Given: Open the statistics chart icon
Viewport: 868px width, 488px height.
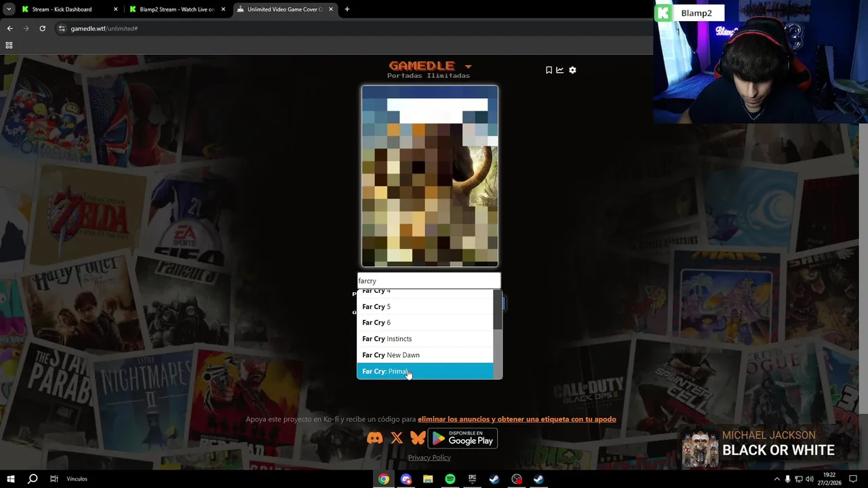Looking at the screenshot, I should (559, 70).
